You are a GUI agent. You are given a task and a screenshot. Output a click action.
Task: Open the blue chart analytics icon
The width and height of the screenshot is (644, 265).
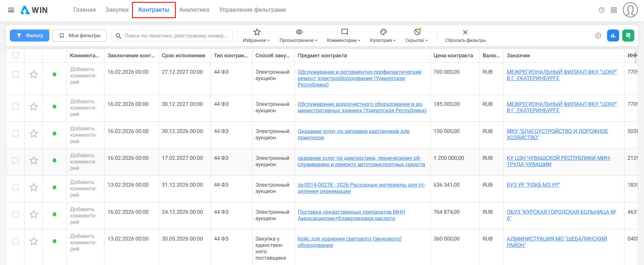click(x=613, y=36)
